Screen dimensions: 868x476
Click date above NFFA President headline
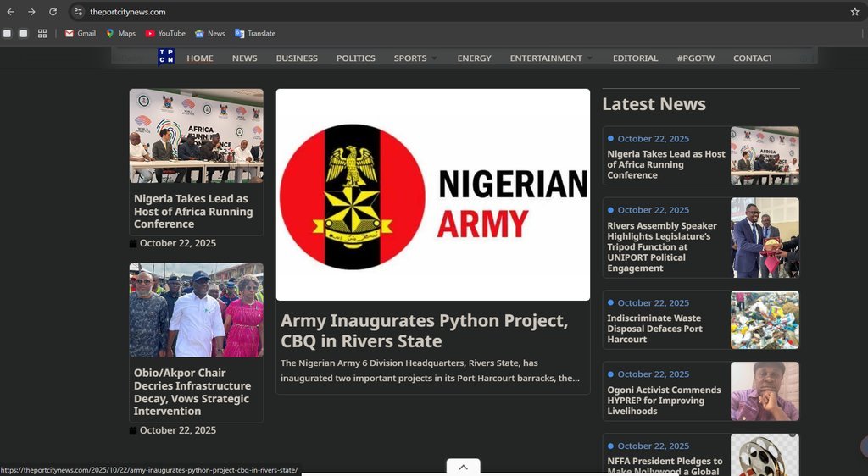[x=654, y=446]
